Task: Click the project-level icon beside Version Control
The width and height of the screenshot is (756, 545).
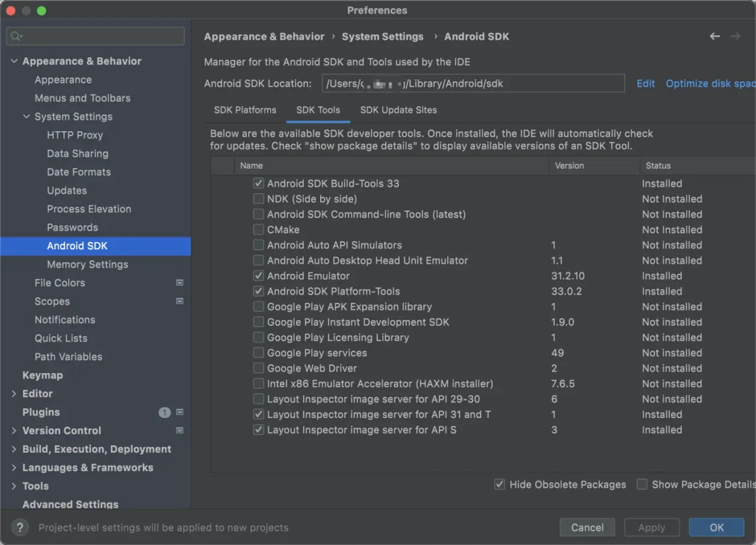Action: click(x=179, y=431)
